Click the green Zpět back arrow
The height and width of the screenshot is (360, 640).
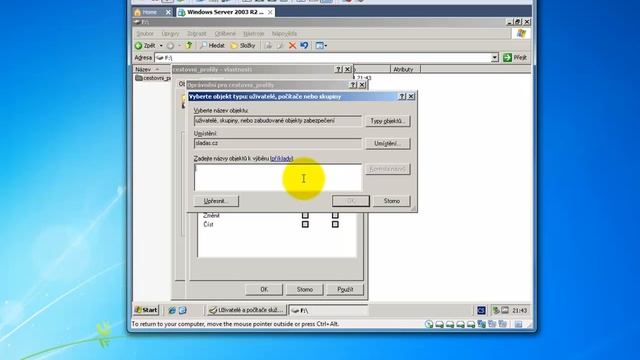139,46
